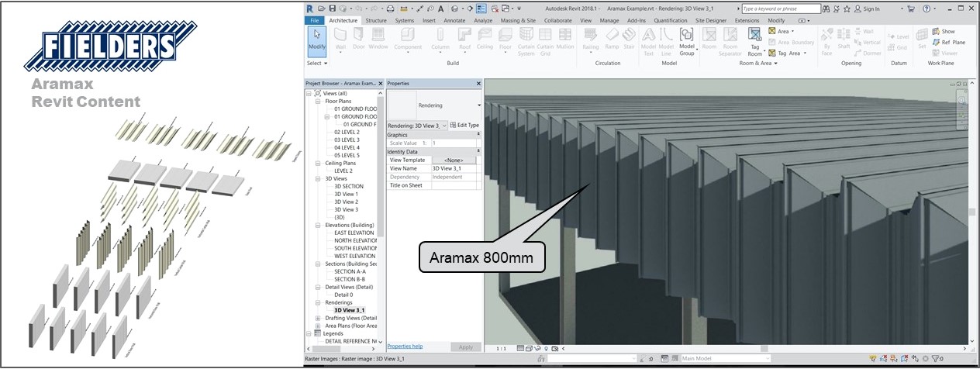980x369 pixels.
Task: Open the Select panel dropdown
Action: [x=318, y=63]
